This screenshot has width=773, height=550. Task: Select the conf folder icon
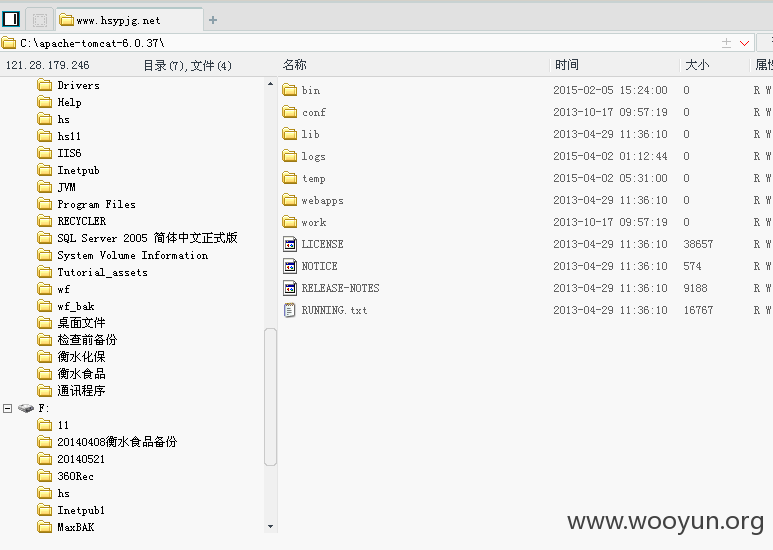point(290,112)
